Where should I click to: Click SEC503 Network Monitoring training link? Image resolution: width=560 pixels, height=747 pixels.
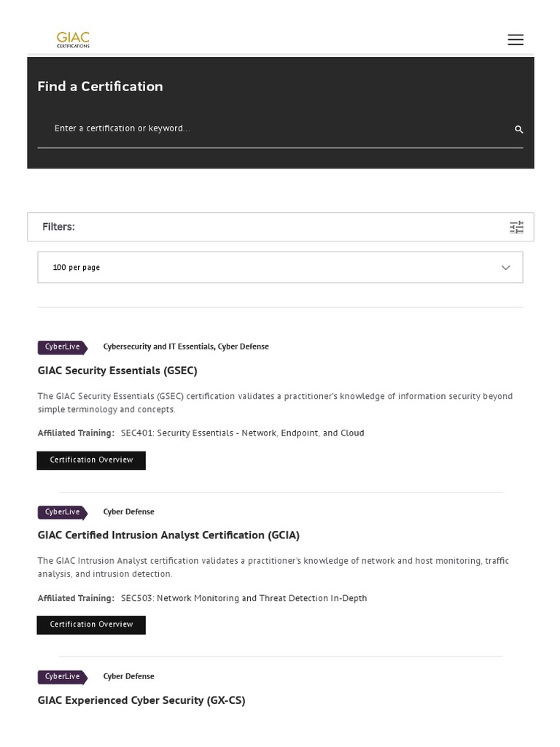tap(244, 598)
